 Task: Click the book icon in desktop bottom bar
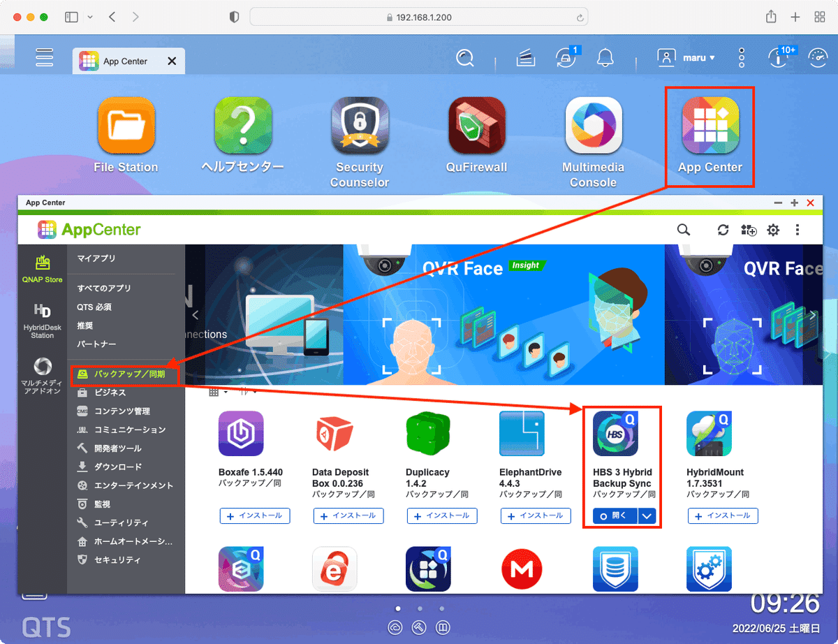[x=442, y=627]
